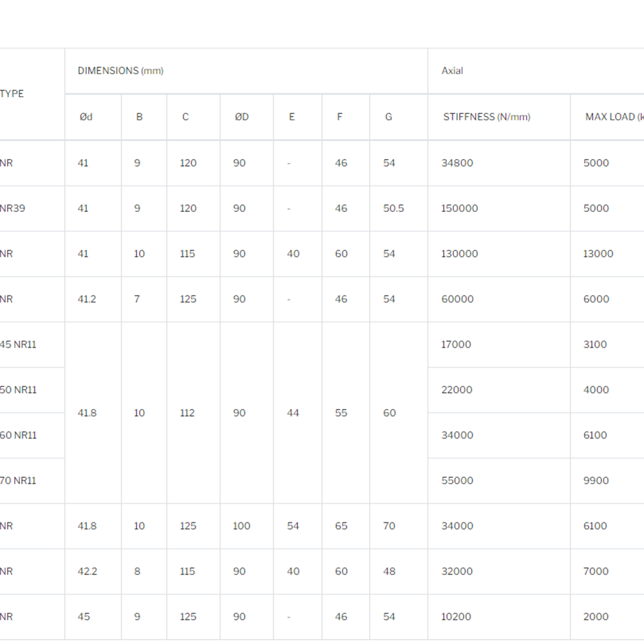Click the DIMENSIONS (mm) header cell
The height and width of the screenshot is (644, 644).
120,71
